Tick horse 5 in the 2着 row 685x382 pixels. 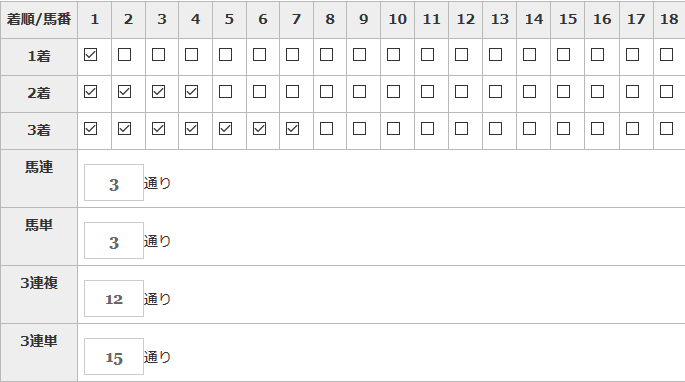pos(225,92)
